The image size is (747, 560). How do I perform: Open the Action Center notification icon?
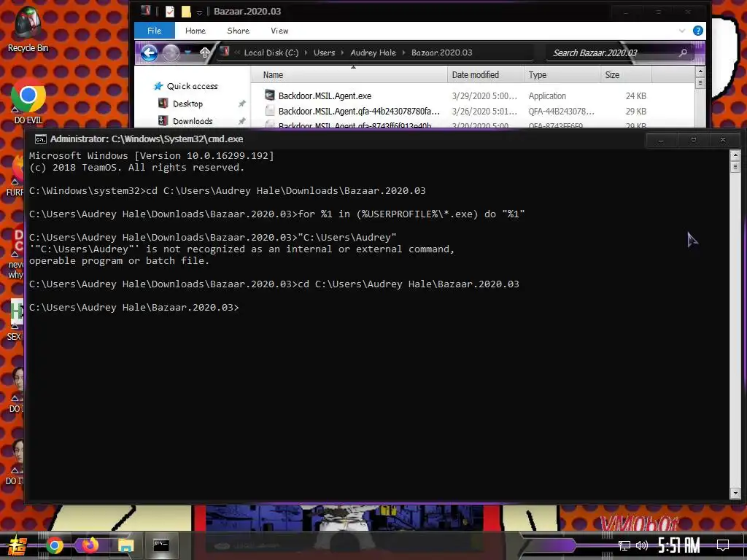pos(723,545)
